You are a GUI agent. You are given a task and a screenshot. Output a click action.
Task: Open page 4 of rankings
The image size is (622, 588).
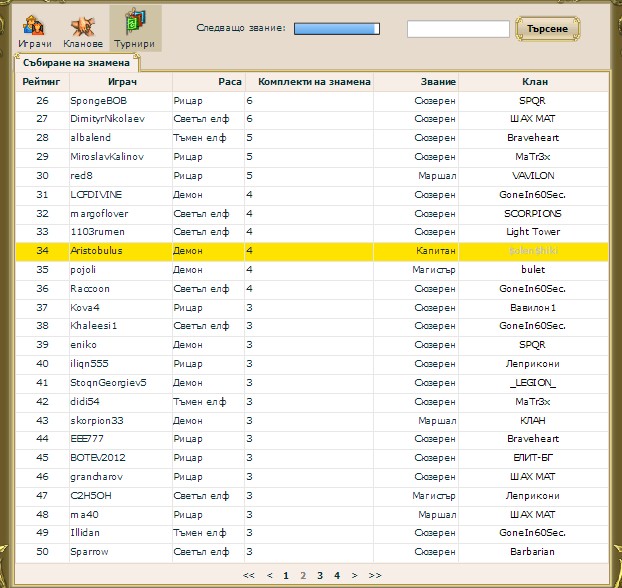click(337, 576)
